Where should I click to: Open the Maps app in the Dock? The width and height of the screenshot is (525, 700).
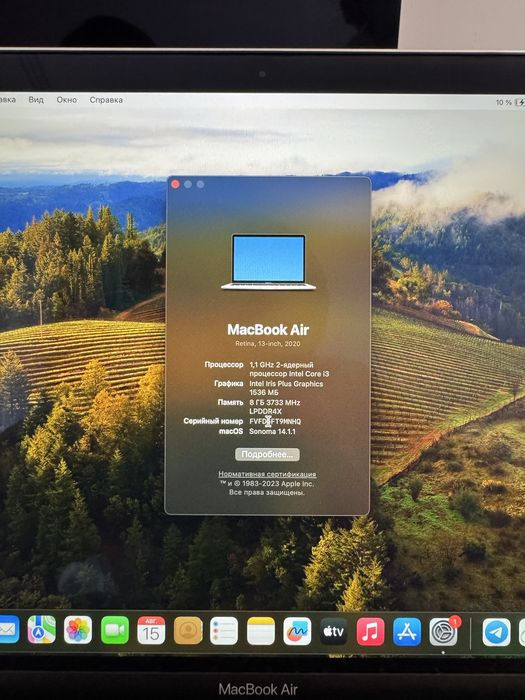42,630
